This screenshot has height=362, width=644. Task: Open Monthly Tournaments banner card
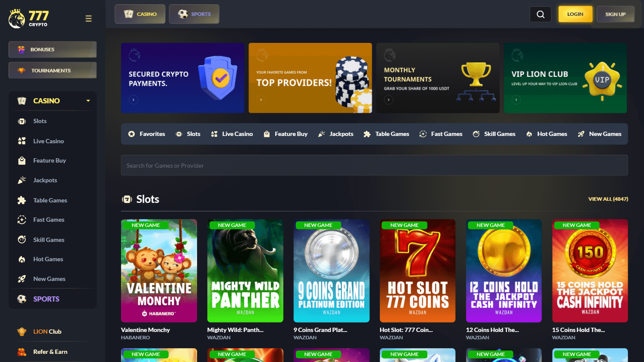[x=438, y=78]
